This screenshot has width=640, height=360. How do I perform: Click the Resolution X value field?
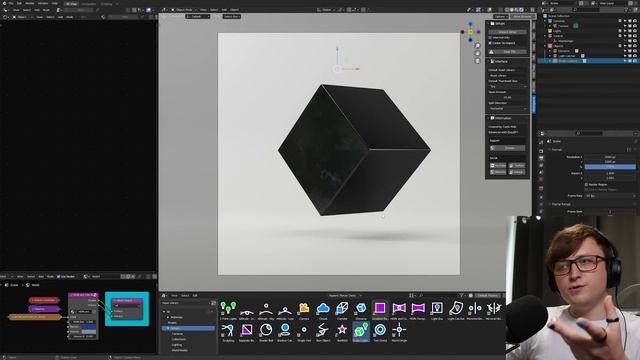610,157
